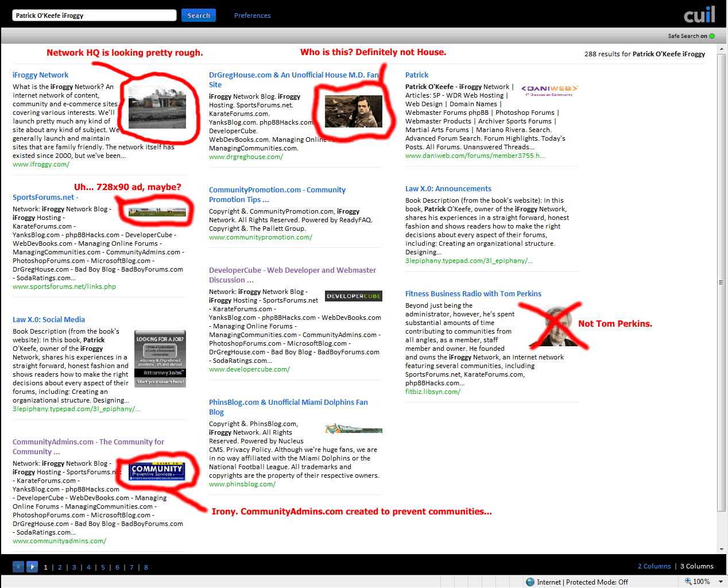728x588 pixels.
Task: Click the Community Preventive Services thumbnail
Action: [x=157, y=471]
